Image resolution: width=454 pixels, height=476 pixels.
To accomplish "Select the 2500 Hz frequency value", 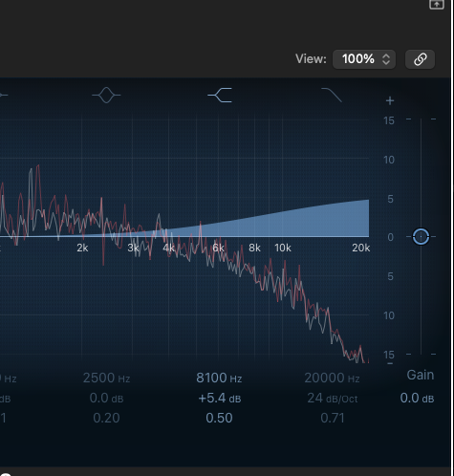I will [106, 379].
